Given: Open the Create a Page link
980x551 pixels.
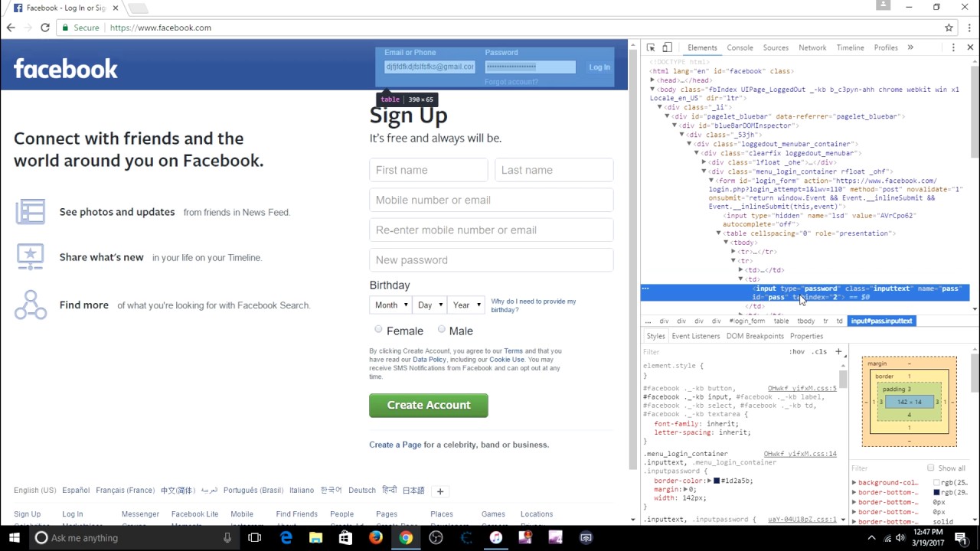Looking at the screenshot, I should point(395,445).
